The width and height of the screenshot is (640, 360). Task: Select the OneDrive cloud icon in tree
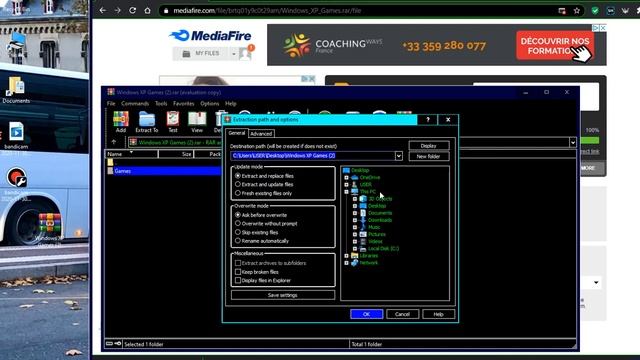point(355,178)
